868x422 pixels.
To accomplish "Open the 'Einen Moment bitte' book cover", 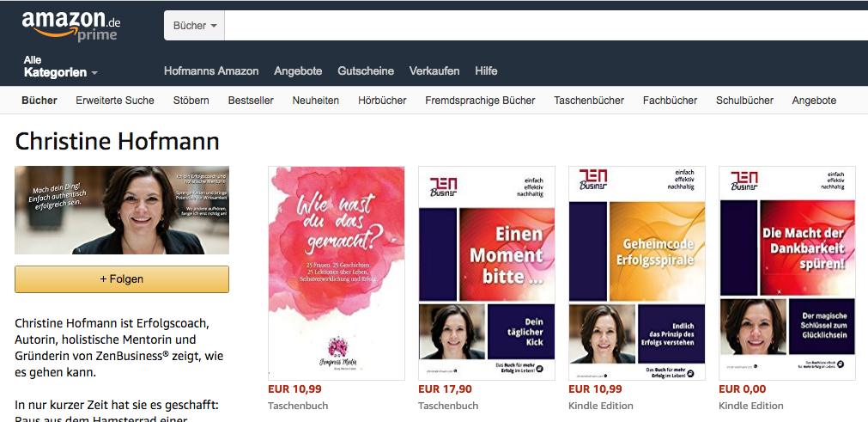I will [x=487, y=273].
